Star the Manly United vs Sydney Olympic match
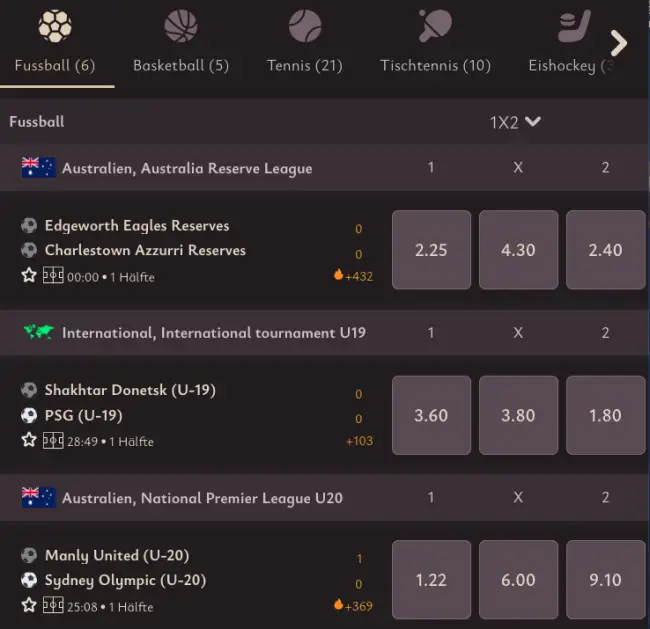Screen dimensions: 650x629 pos(29,605)
